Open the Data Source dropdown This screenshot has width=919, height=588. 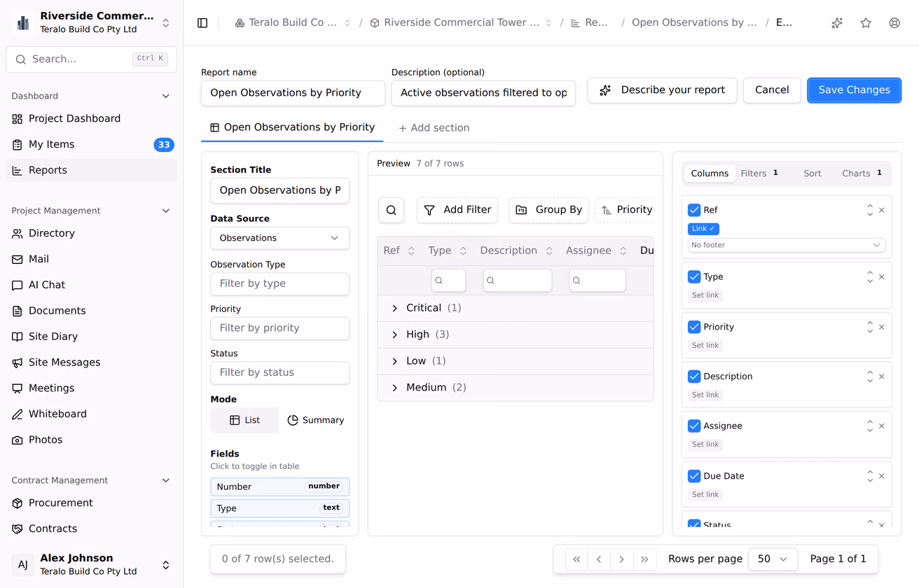coord(279,238)
